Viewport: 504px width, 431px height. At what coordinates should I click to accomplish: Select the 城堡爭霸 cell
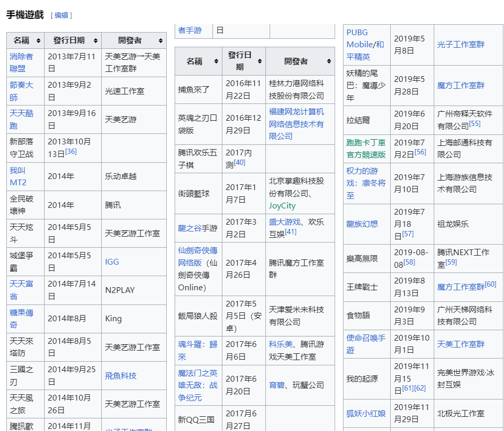25,262
